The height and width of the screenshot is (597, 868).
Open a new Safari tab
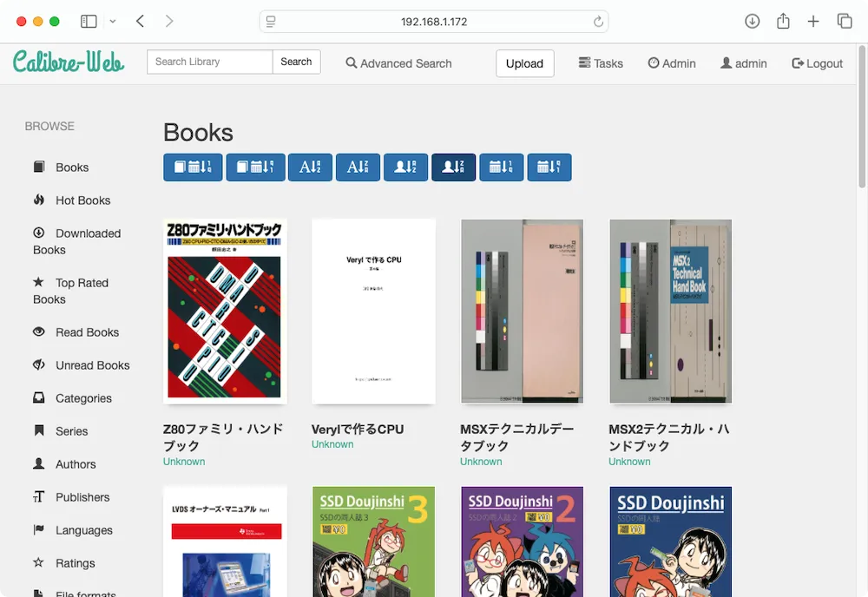click(813, 21)
